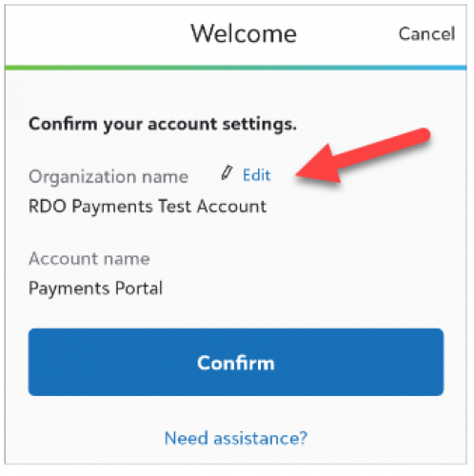Select the Payments Portal account value

(95, 288)
